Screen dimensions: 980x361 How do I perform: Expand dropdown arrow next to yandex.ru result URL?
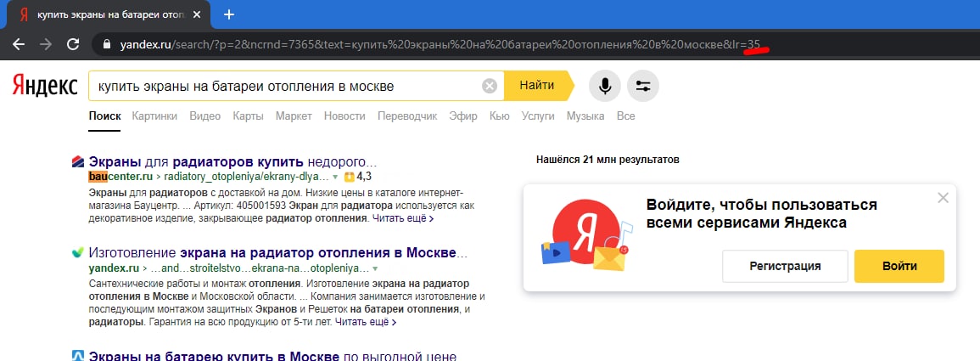pyautogui.click(x=375, y=269)
